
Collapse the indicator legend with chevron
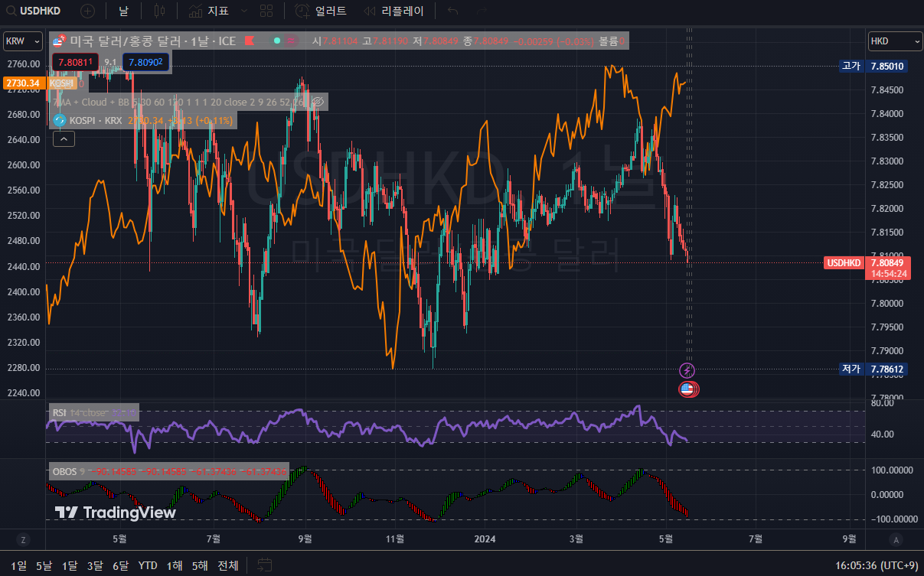pyautogui.click(x=64, y=138)
